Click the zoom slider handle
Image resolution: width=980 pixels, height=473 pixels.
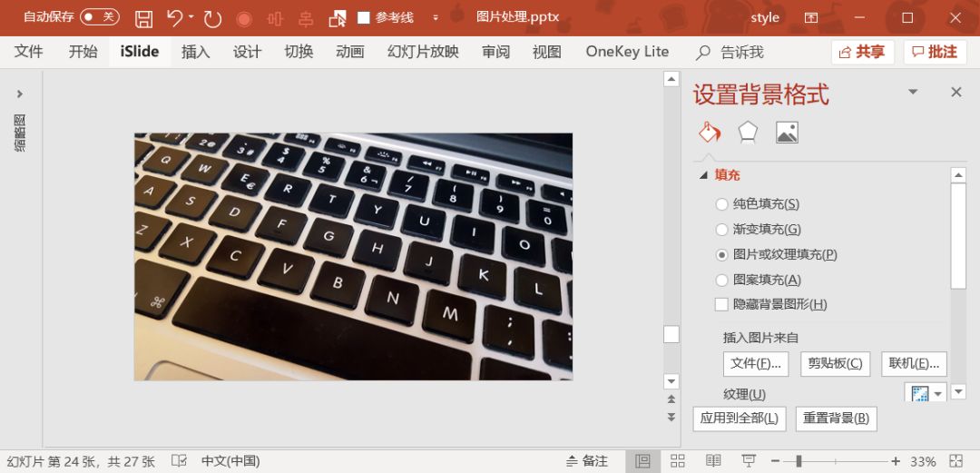click(x=798, y=461)
